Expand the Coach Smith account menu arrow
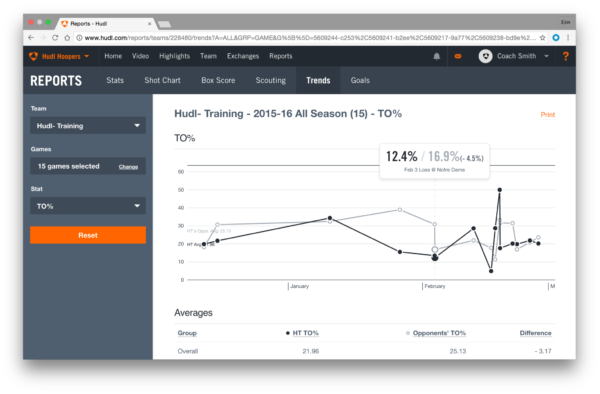 pos(546,56)
